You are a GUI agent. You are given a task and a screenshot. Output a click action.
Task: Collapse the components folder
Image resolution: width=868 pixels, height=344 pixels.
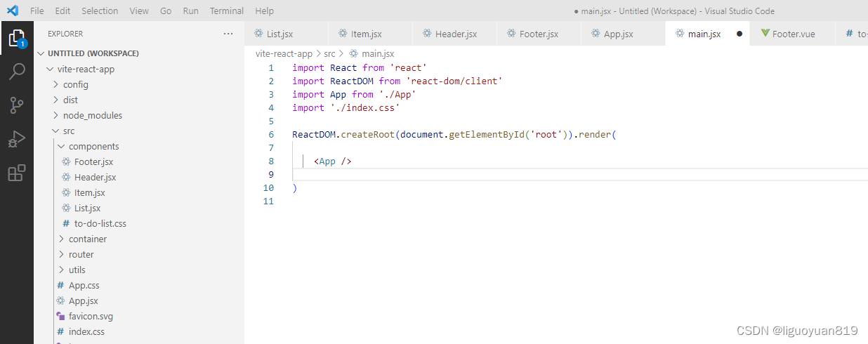(93, 146)
